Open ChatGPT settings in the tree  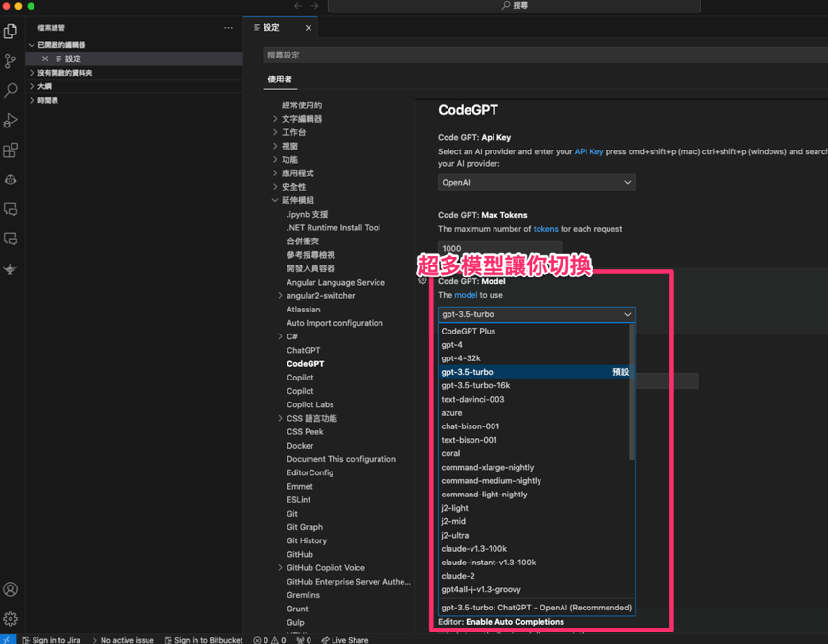(303, 350)
